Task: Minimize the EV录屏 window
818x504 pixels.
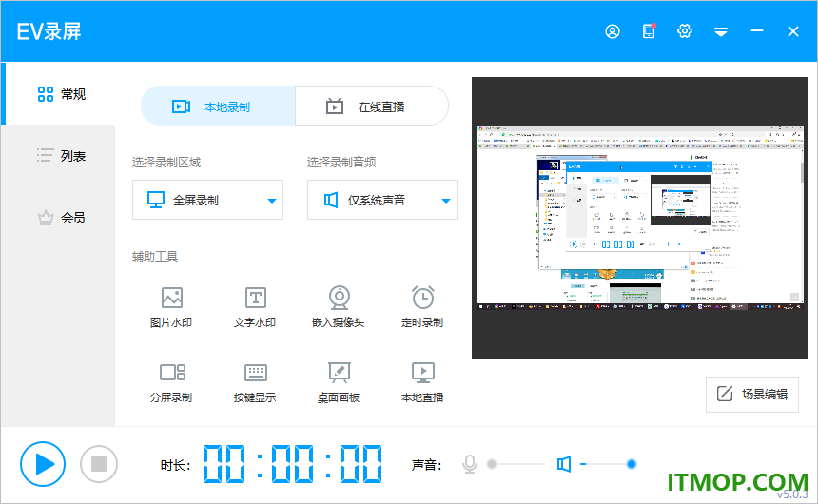Action: (x=757, y=31)
